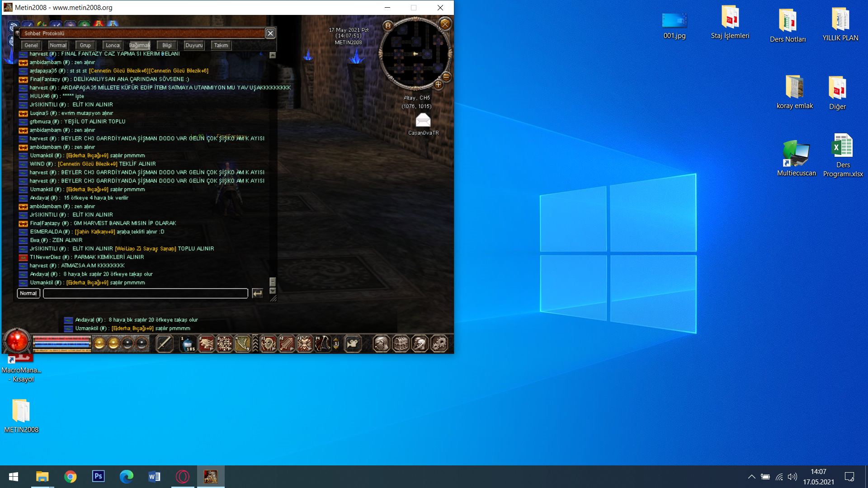The width and height of the screenshot is (868, 488).
Task: Zoom out the minimap with minus button
Action: [446, 77]
